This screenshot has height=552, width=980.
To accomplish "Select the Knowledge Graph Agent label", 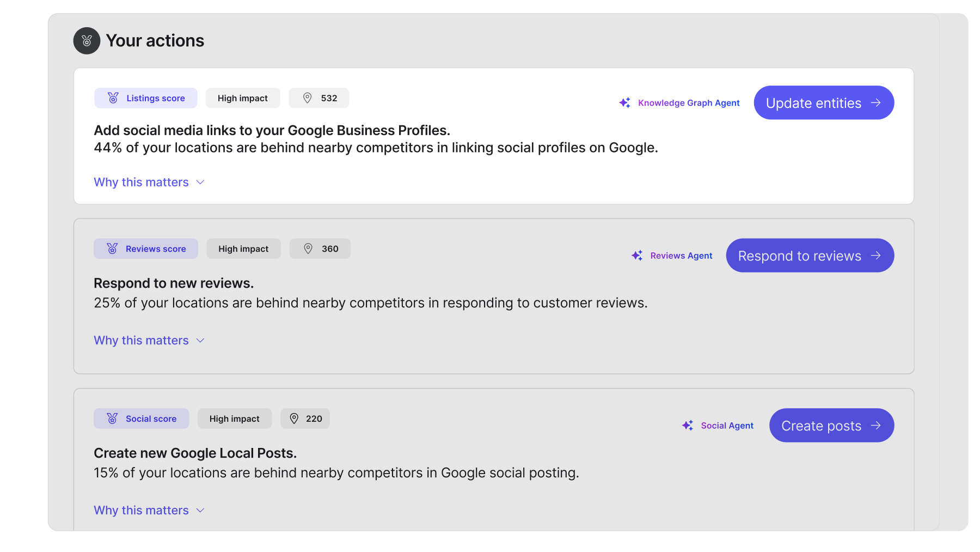I will pyautogui.click(x=689, y=103).
